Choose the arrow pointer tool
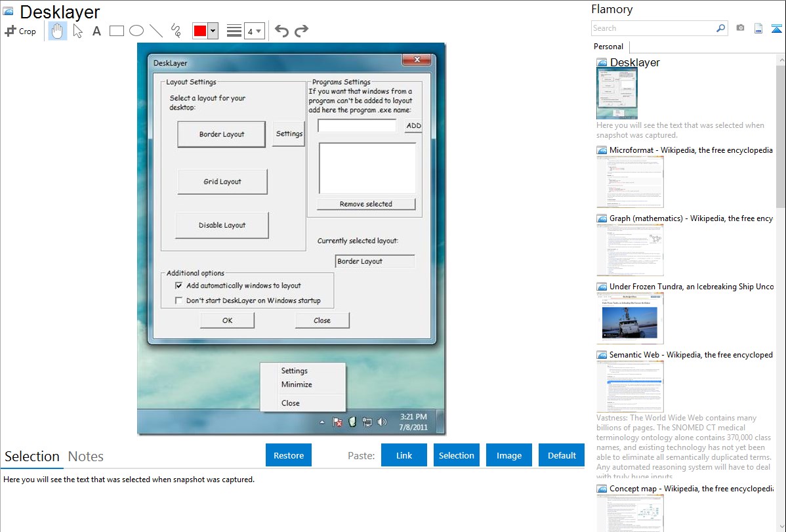 pos(77,31)
